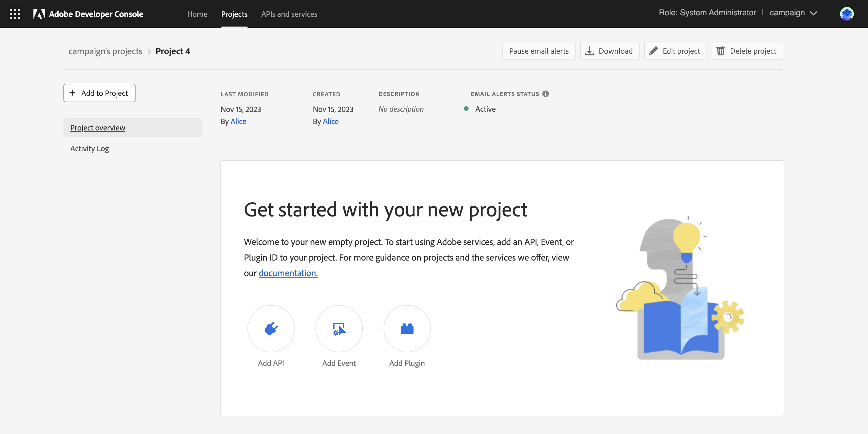The height and width of the screenshot is (434, 868).
Task: Open the Add to Project menu
Action: (x=99, y=93)
